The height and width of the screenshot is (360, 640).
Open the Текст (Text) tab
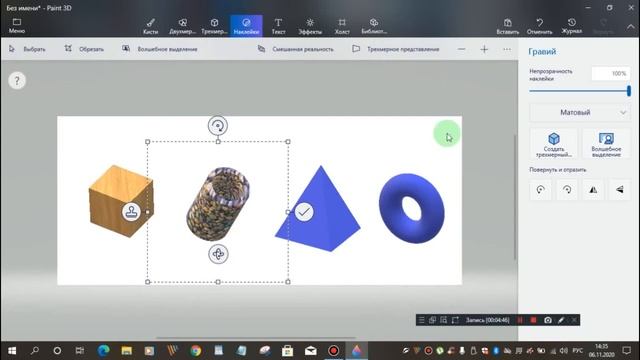[278, 27]
